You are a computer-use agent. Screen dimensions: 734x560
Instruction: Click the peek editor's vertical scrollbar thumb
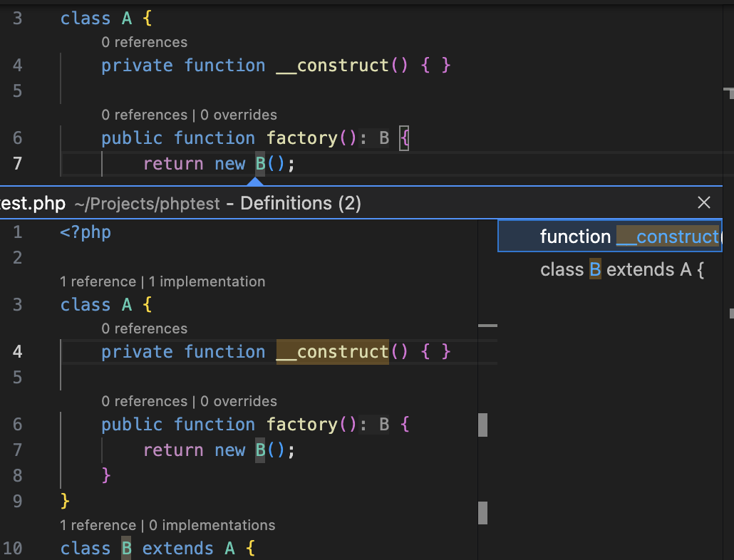pyautogui.click(x=482, y=425)
